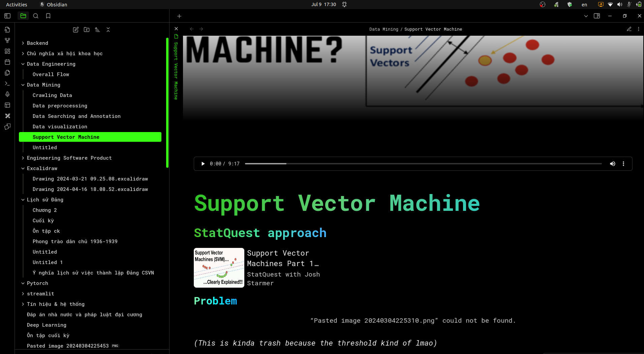Collapse the Data Mining folder
The height and width of the screenshot is (354, 644).
coord(23,85)
